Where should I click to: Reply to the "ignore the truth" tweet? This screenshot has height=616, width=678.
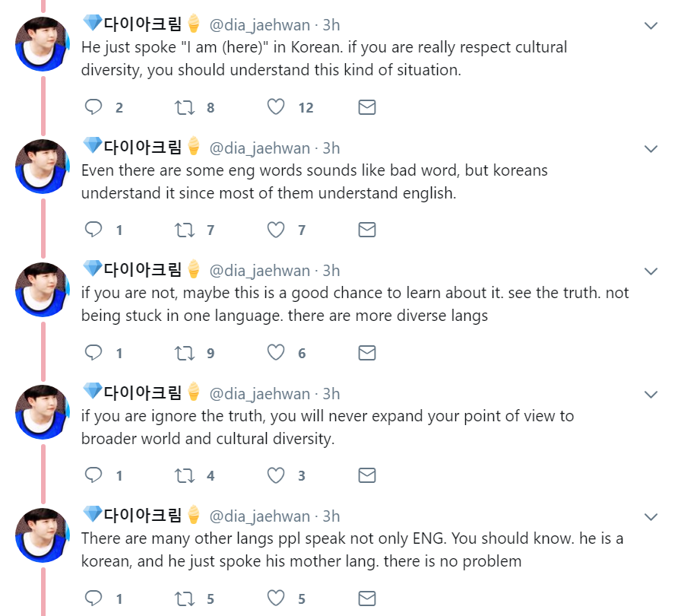coord(93,475)
